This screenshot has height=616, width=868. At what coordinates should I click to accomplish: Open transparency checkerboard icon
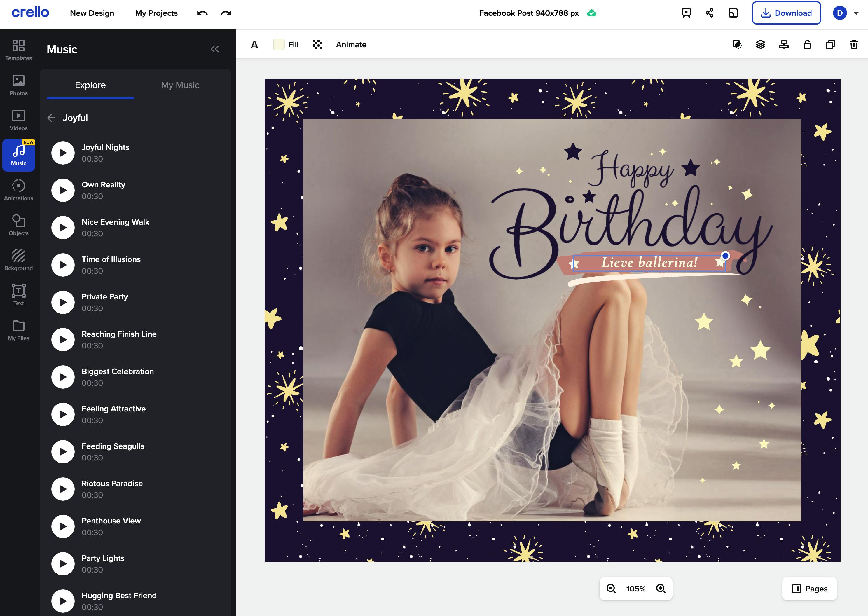(x=317, y=44)
